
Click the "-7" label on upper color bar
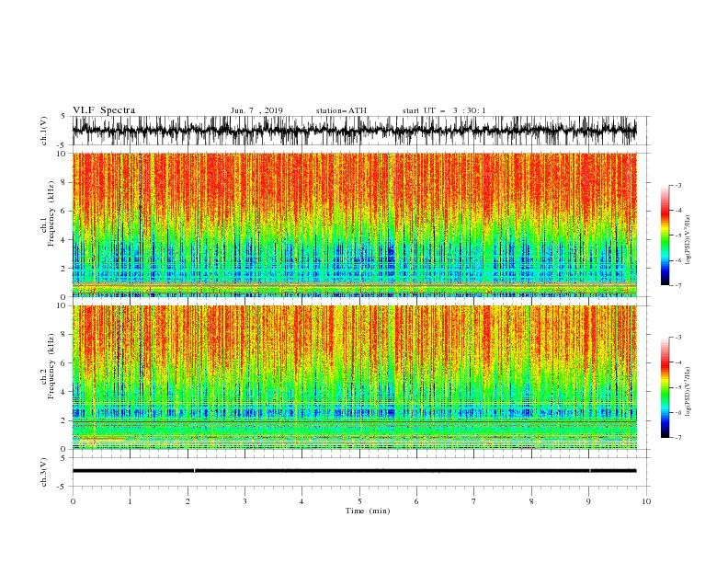click(678, 285)
